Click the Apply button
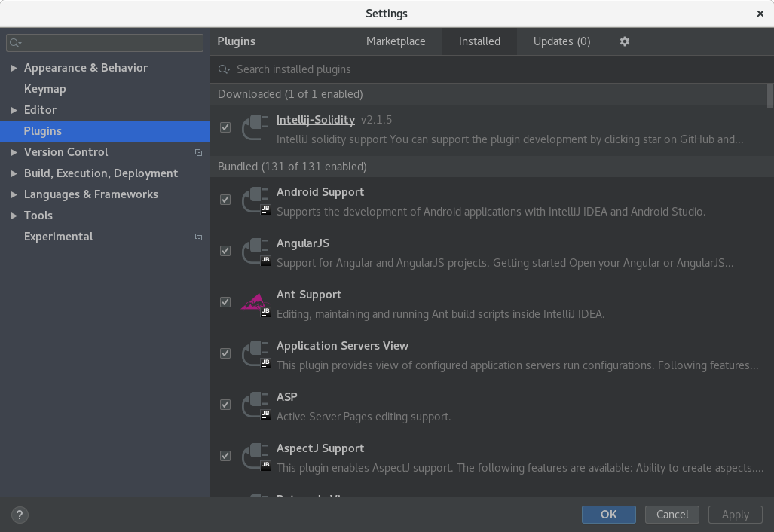774x532 pixels. click(735, 515)
